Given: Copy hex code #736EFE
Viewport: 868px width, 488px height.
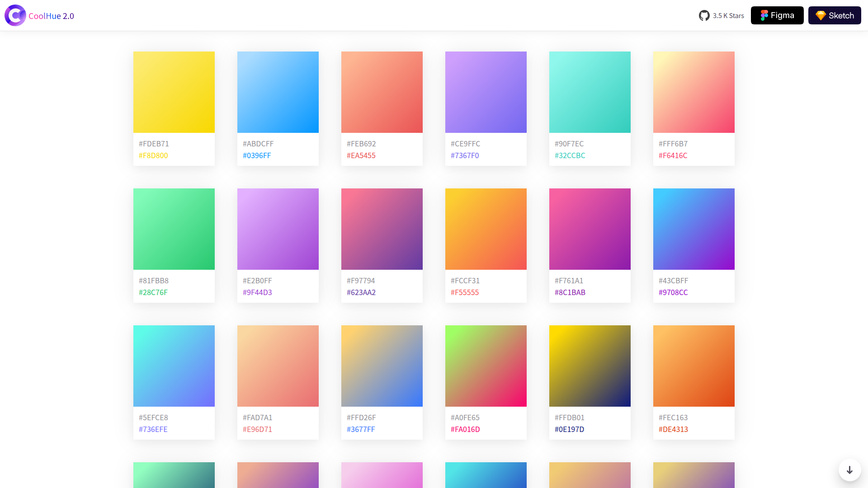Looking at the screenshot, I should point(153,429).
